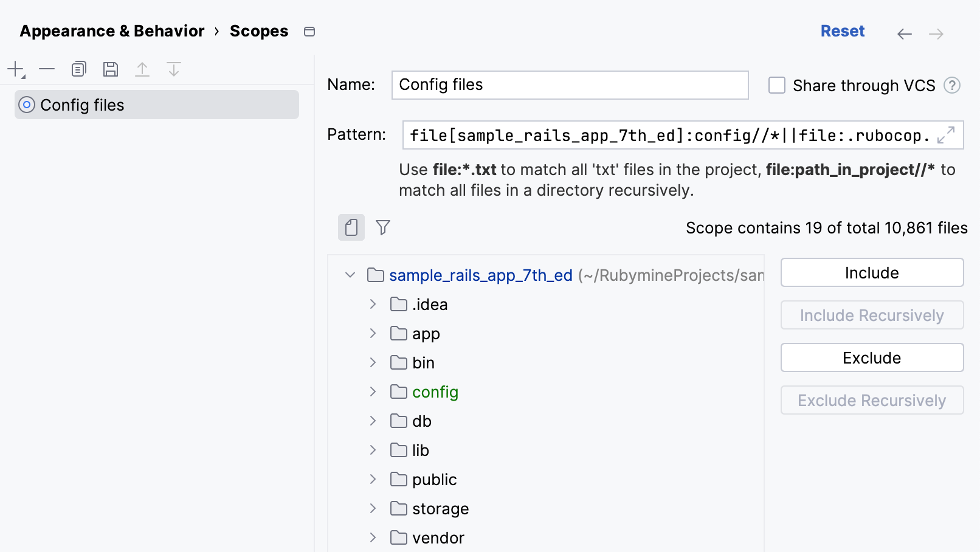Open the Appearance & Behavior breadcrumb

112,31
